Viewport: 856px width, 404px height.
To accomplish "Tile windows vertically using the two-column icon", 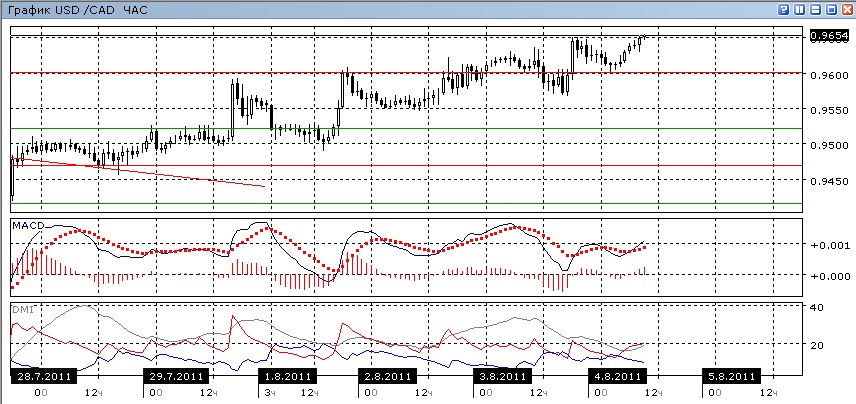I will (x=800, y=10).
